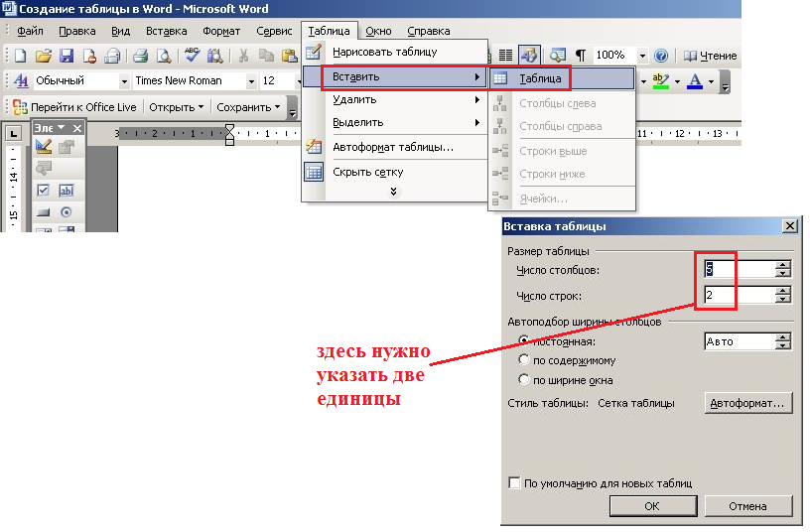Viewport: 810px width, 532px height.
Task: Click the Styles and Formatting AA icon
Action: (x=19, y=80)
